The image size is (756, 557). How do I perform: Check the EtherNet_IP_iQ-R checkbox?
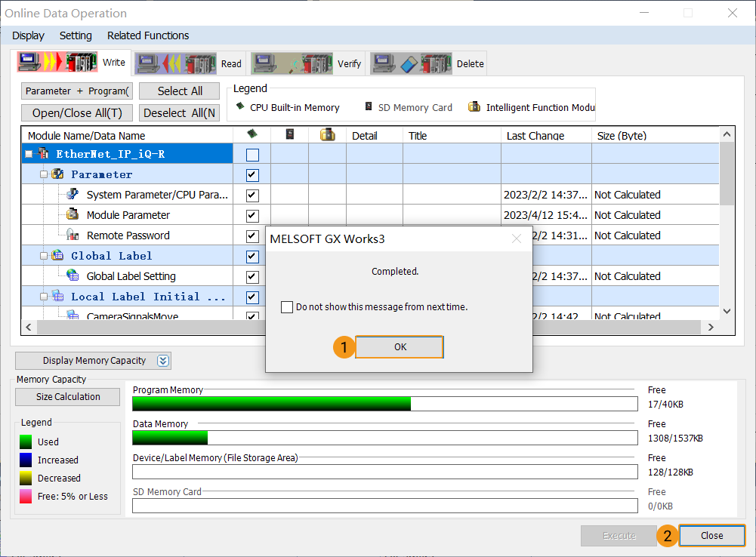click(x=251, y=153)
